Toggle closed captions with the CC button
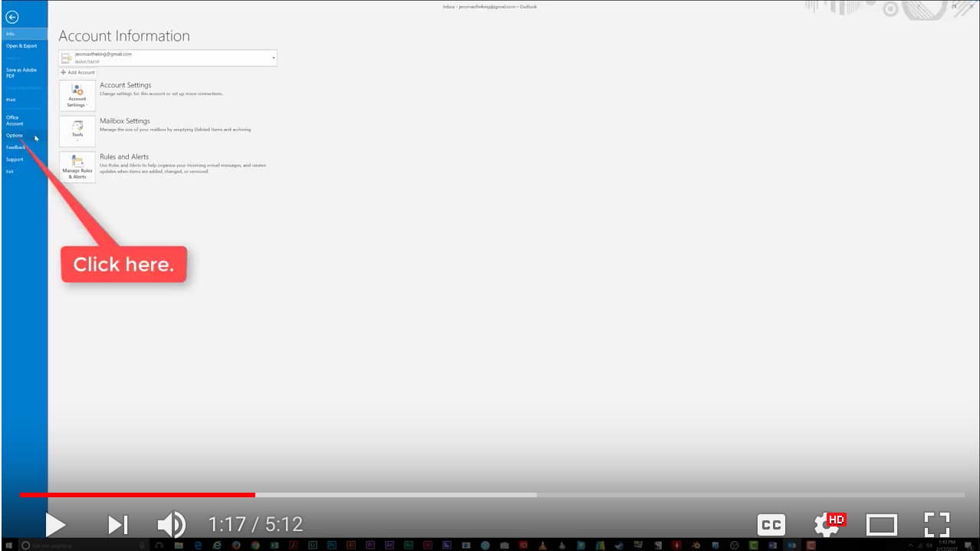980x551 pixels. (771, 525)
